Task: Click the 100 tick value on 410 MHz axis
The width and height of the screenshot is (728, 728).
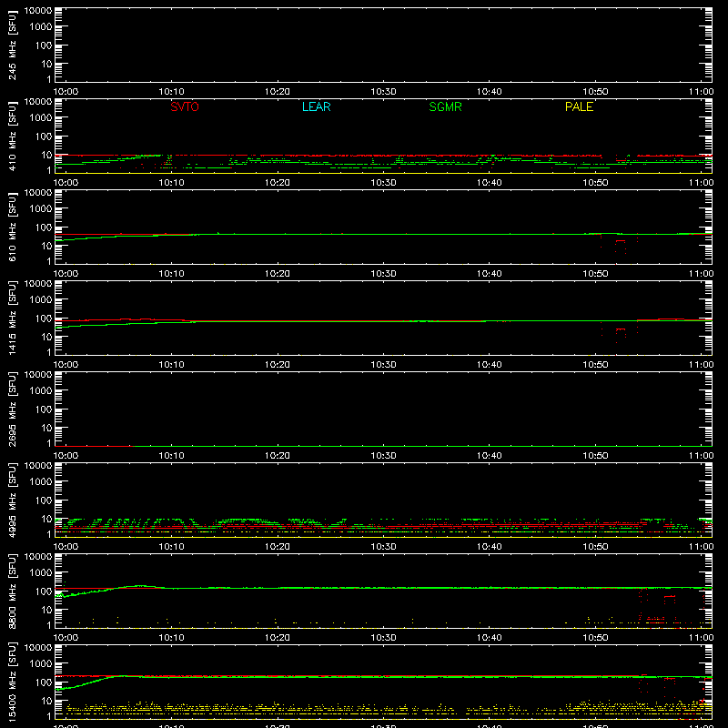Action: click(45, 136)
